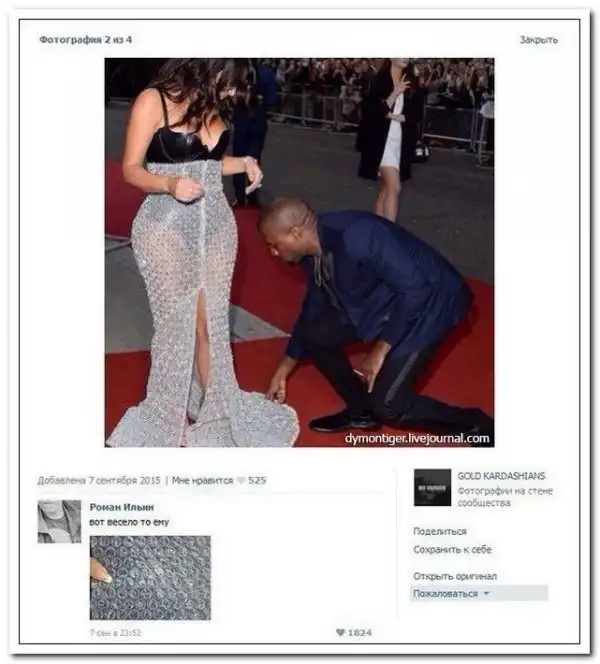
Task: Close the photo viewer with Закрыть
Action: (539, 39)
